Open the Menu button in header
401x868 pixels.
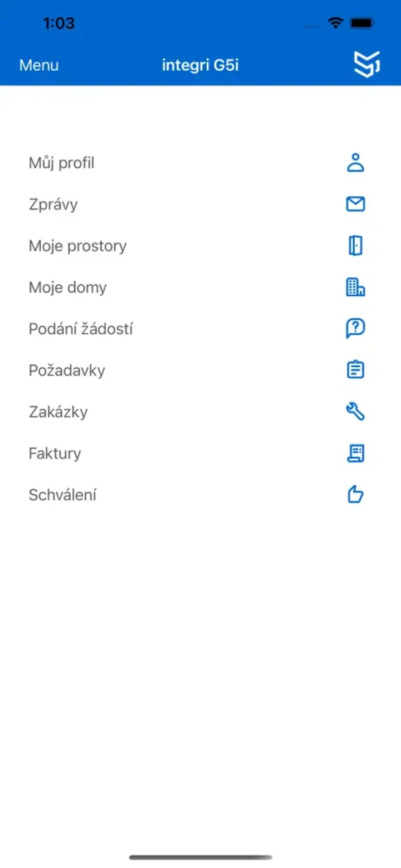39,65
